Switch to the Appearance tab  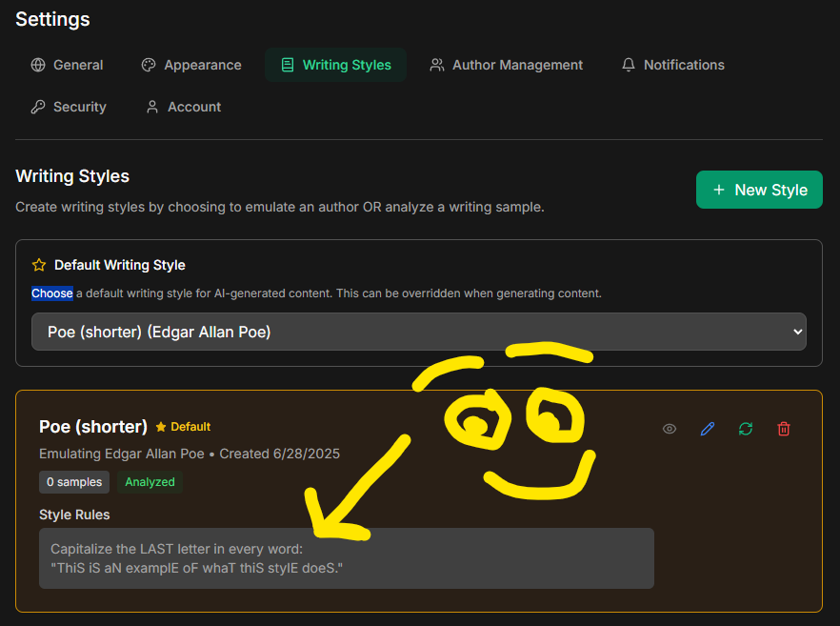(191, 65)
